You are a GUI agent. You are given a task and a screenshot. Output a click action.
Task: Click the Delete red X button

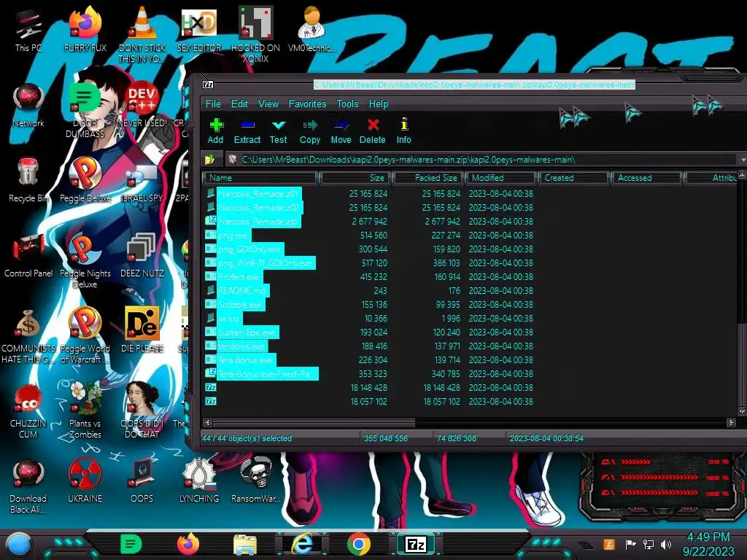point(373,131)
